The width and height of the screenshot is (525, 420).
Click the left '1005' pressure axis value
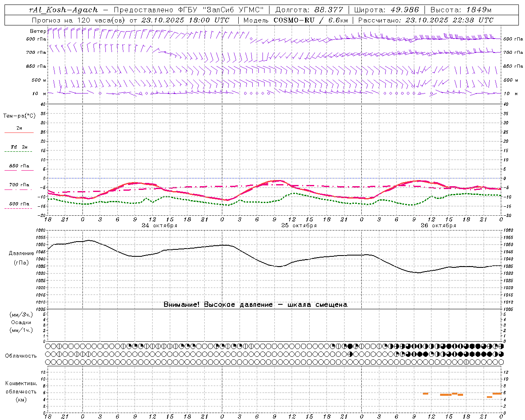point(40,309)
